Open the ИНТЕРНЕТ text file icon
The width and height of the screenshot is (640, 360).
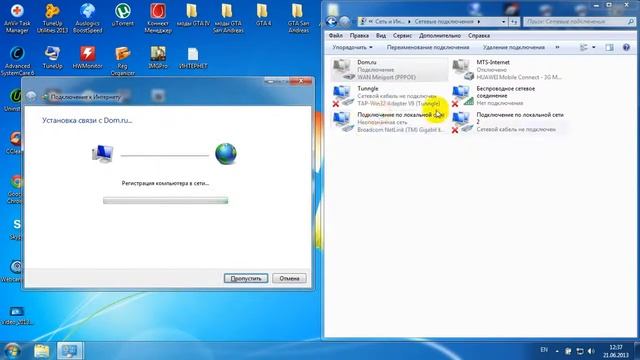[x=193, y=58]
